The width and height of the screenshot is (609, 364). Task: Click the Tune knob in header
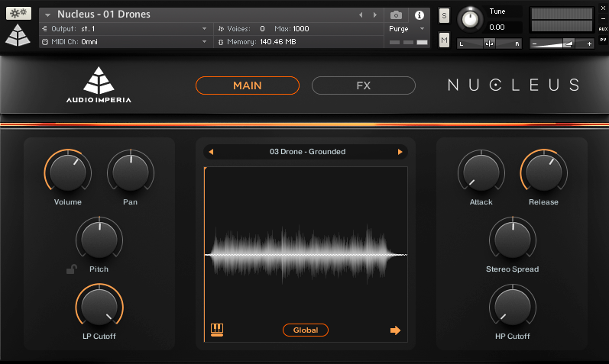pos(470,19)
